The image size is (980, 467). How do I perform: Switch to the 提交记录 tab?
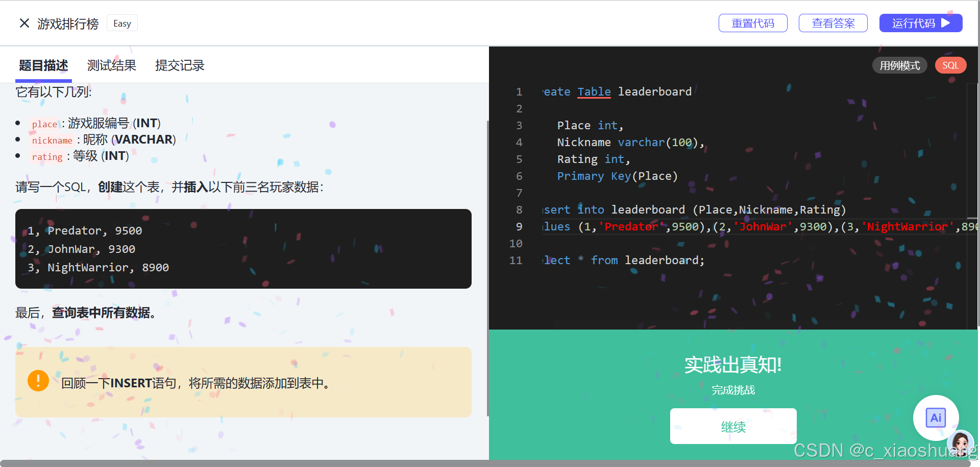[180, 65]
